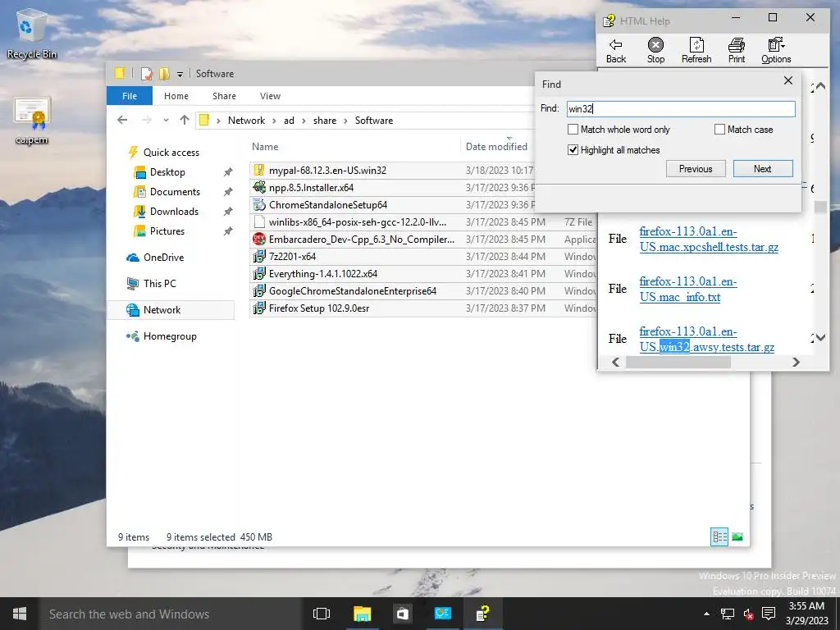Screen dimensions: 840x630
Task: Select the winlibs-x86_64 7Z file icon
Action: coord(259,221)
